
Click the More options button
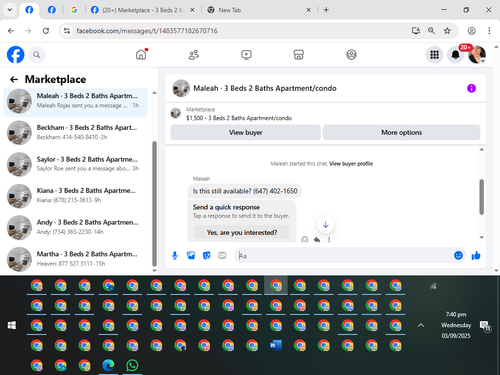tap(402, 132)
